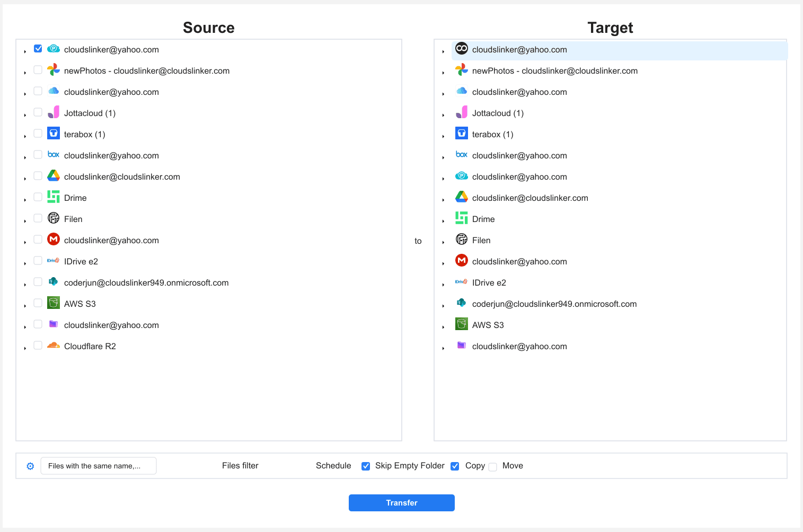This screenshot has width=803, height=532.
Task: Click the Box icon in Source list
Action: point(54,155)
